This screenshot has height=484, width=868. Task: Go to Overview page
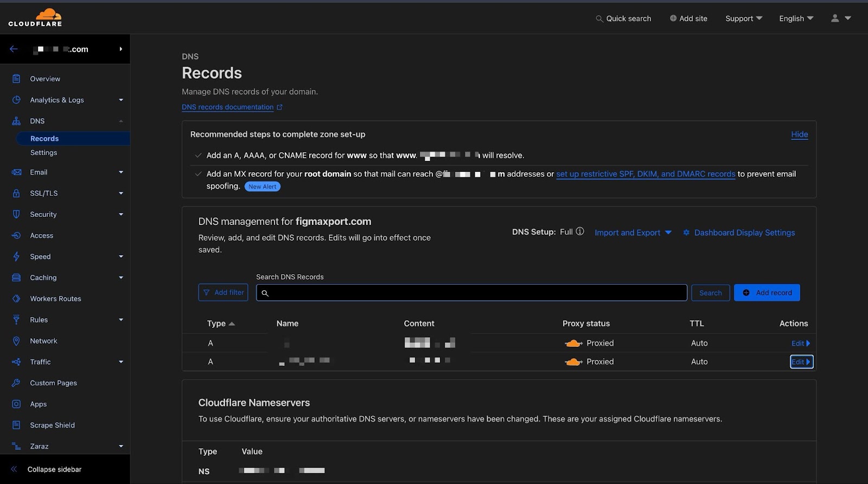pos(45,79)
